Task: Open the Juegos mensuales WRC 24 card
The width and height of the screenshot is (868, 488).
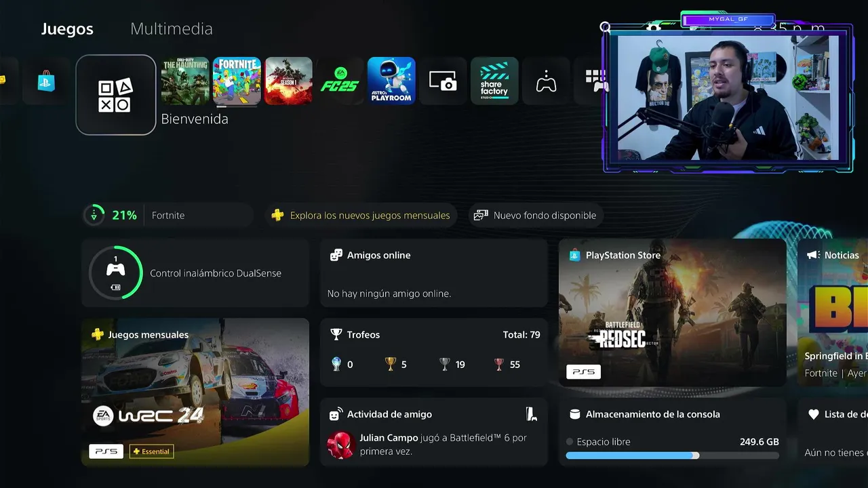Action: [195, 392]
